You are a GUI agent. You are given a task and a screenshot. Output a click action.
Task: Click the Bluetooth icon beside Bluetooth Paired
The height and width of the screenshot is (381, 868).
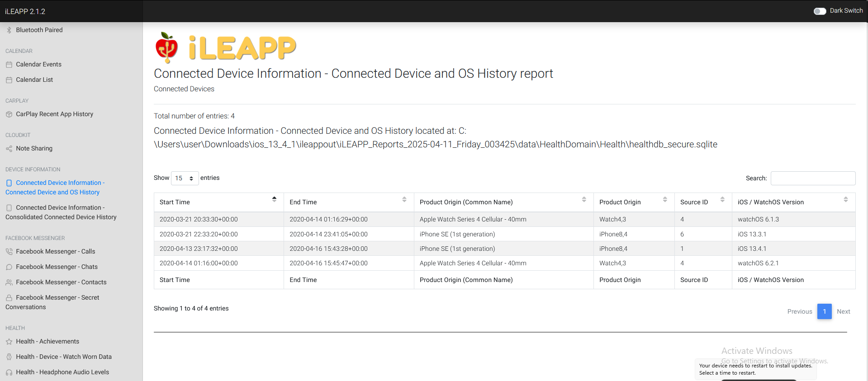9,30
